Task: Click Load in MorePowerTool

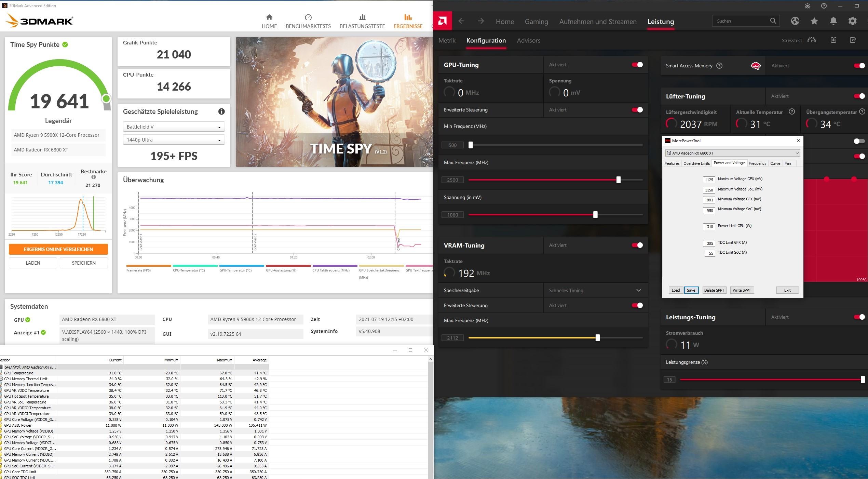Action: 676,290
